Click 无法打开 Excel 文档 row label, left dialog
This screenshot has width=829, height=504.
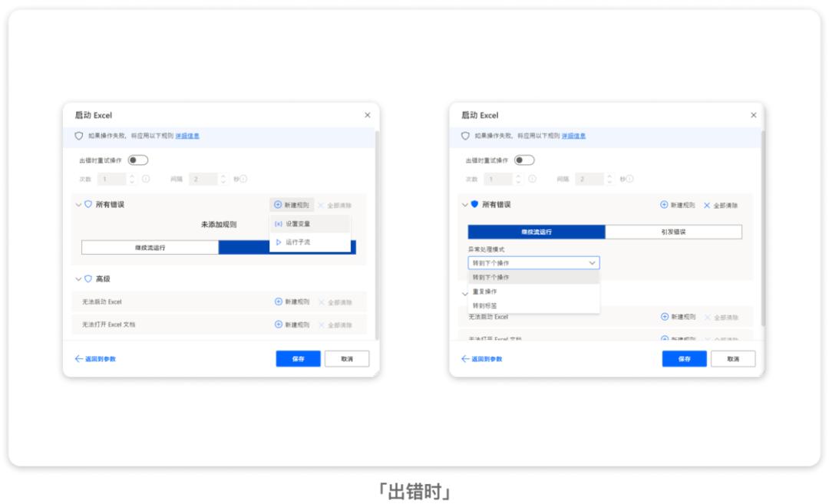click(x=108, y=324)
